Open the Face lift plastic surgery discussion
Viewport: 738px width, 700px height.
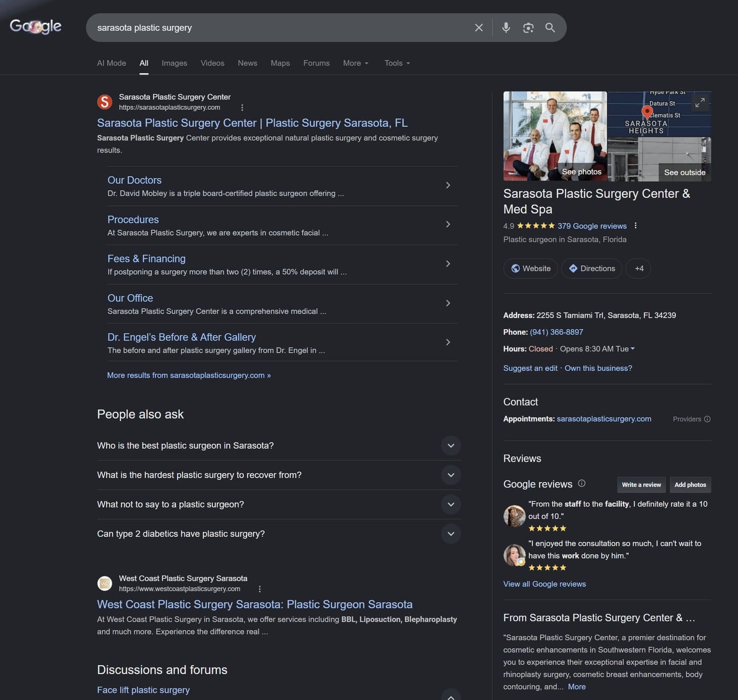(143, 690)
